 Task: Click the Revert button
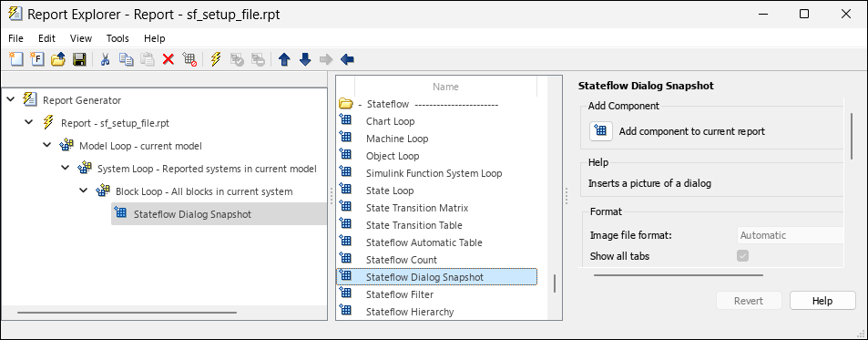(x=749, y=301)
